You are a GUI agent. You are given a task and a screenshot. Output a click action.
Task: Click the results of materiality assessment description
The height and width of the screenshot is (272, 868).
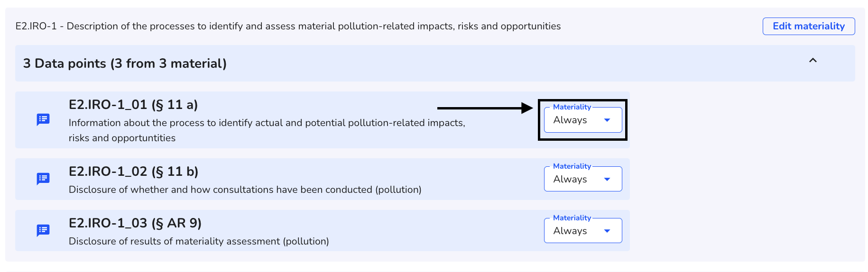tap(199, 241)
